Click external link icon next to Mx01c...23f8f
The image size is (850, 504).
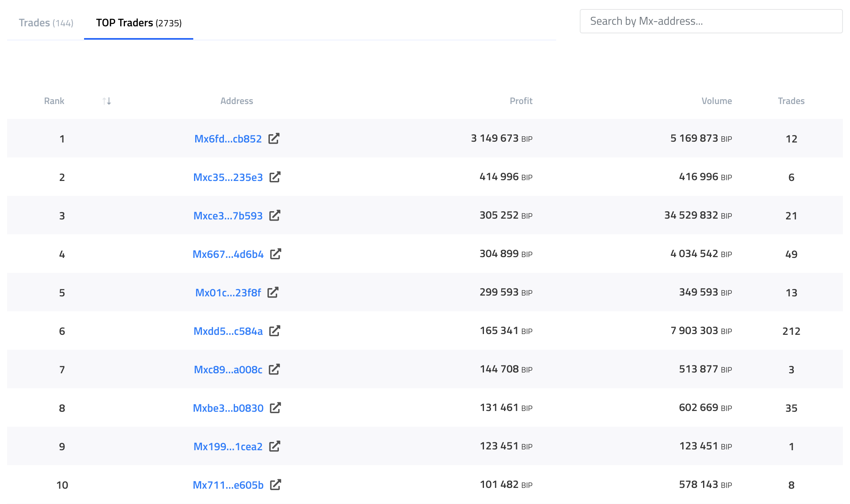pos(273,292)
